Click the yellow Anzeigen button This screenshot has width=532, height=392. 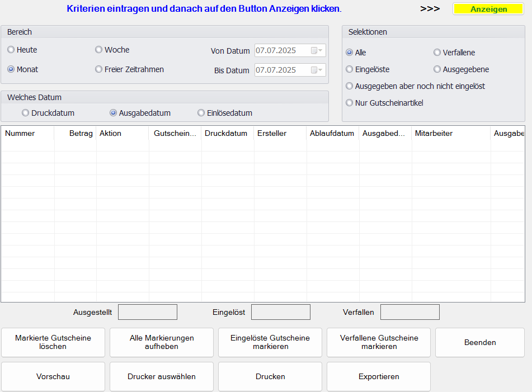pyautogui.click(x=488, y=9)
